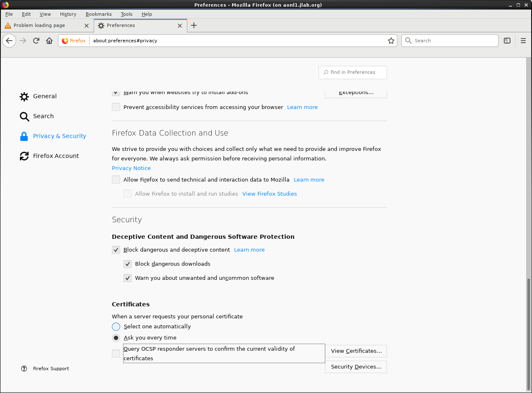532x393 pixels.
Task: Open the Privacy Notice link
Action: pos(131,168)
